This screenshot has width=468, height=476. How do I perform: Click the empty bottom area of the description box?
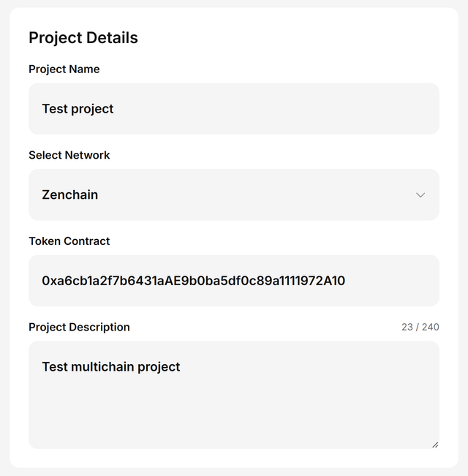click(234, 424)
